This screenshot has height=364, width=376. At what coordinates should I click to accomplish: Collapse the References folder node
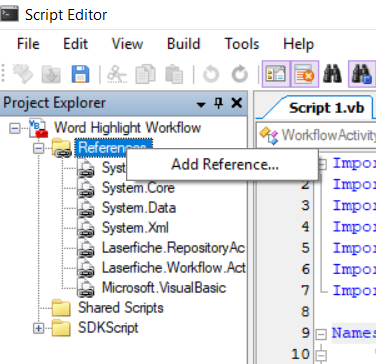(39, 148)
